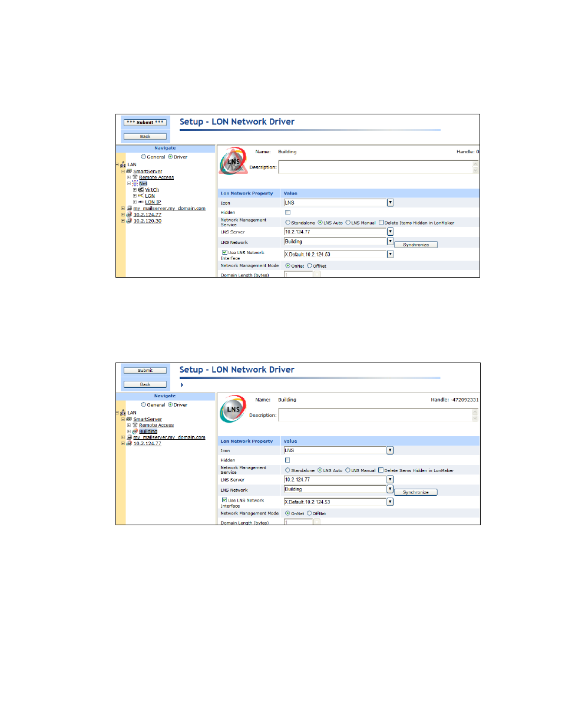The width and height of the screenshot is (562, 728).
Task: Open the Building link in the tree
Action: click(x=148, y=431)
